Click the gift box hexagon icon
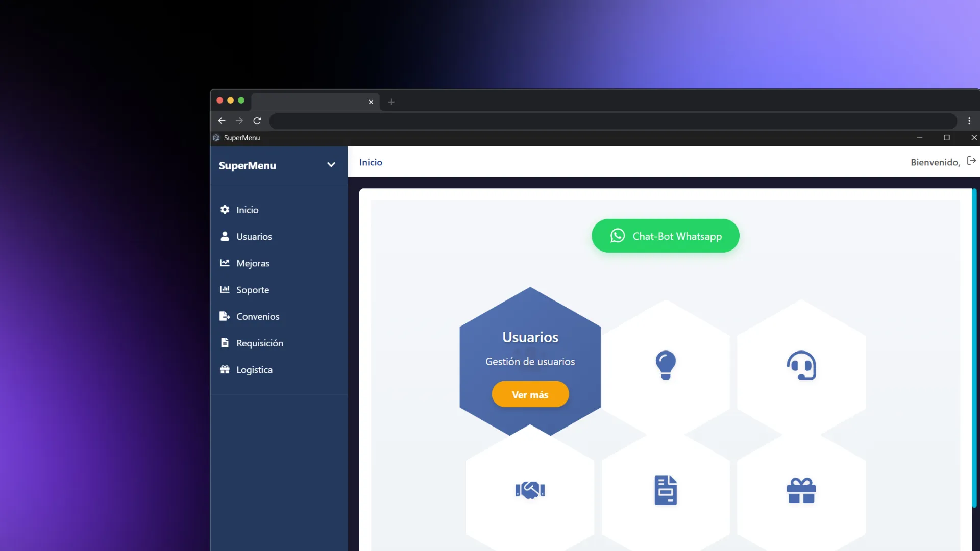 (801, 490)
